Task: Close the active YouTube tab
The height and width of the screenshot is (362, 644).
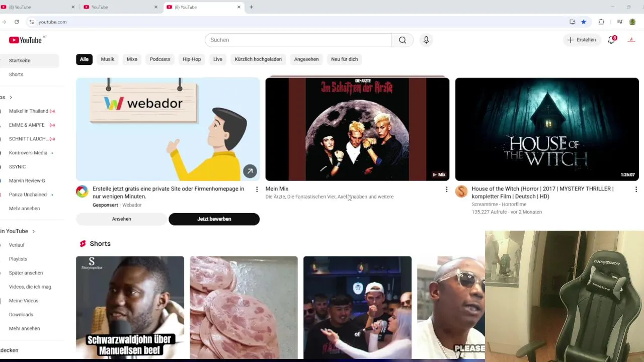Action: pyautogui.click(x=239, y=7)
